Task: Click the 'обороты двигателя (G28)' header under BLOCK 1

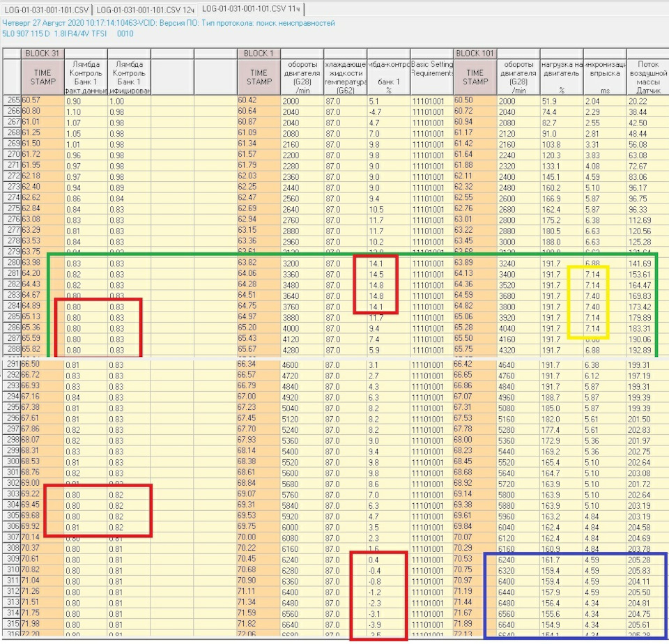Action: [x=302, y=77]
